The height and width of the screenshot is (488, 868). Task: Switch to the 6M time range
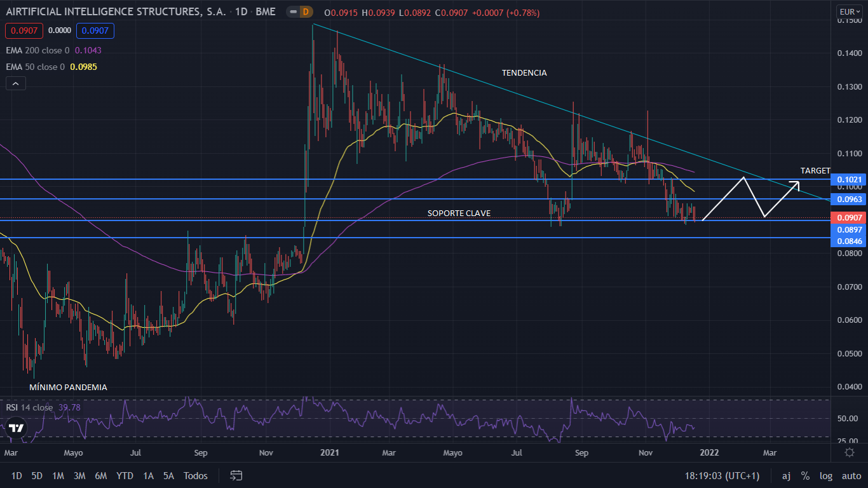pyautogui.click(x=100, y=475)
